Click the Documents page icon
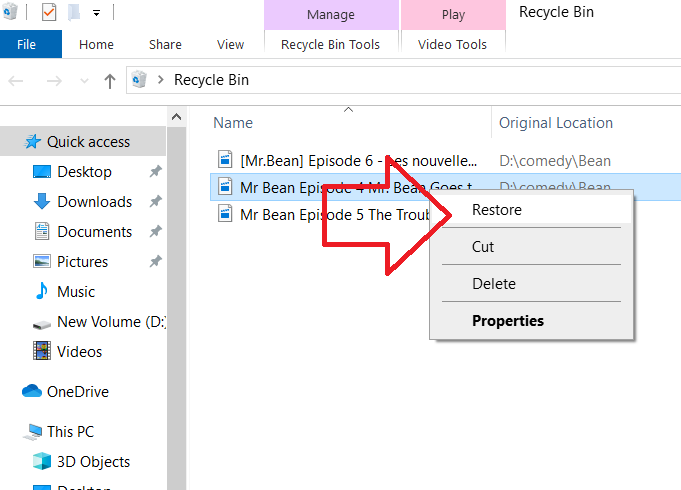This screenshot has height=490, width=681. click(42, 231)
